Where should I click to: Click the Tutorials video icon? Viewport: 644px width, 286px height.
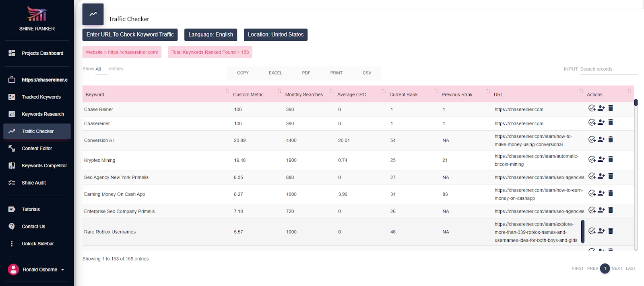point(12,209)
